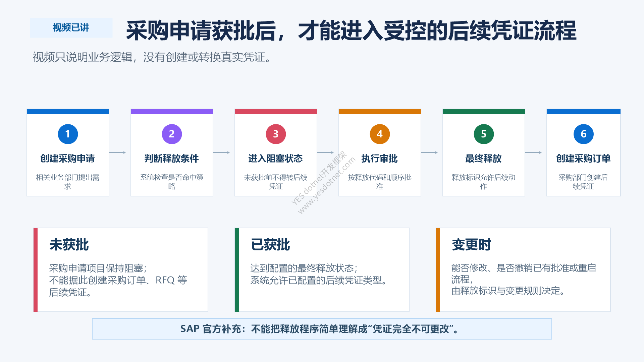Image resolution: width=644 pixels, height=362 pixels.
Task: Click the arrow between steps 1 and 2
Action: [x=117, y=153]
